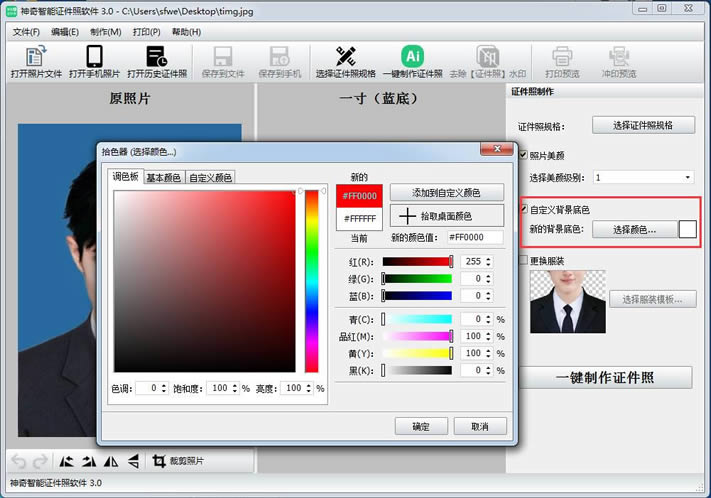The height and width of the screenshot is (498, 711).
Task: Open the 文件(F) menu
Action: pos(26,32)
